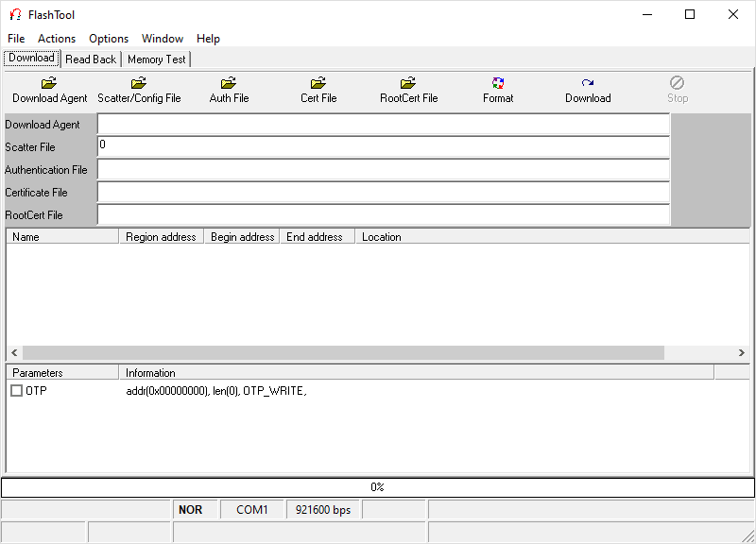Click the Location column header
This screenshot has width=756, height=544.
point(553,237)
